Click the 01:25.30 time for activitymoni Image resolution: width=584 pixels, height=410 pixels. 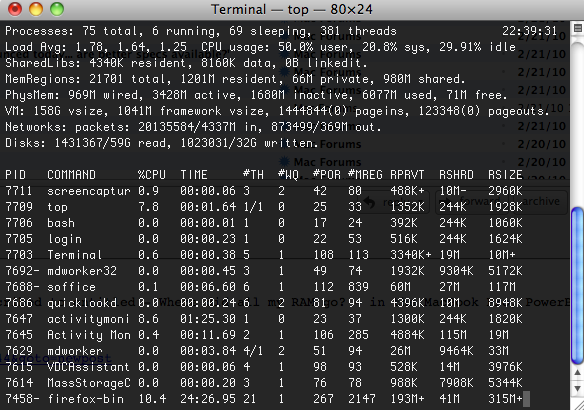click(x=208, y=319)
